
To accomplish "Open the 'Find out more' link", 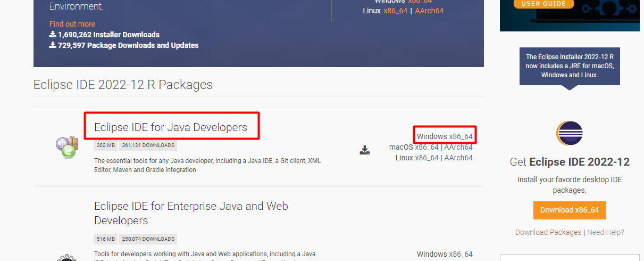I will click(x=72, y=24).
